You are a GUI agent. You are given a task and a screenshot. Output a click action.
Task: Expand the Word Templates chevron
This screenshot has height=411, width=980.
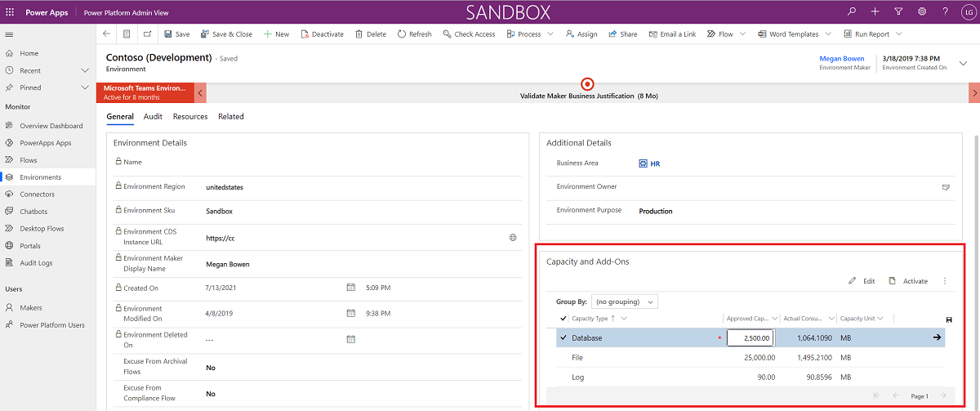827,34
